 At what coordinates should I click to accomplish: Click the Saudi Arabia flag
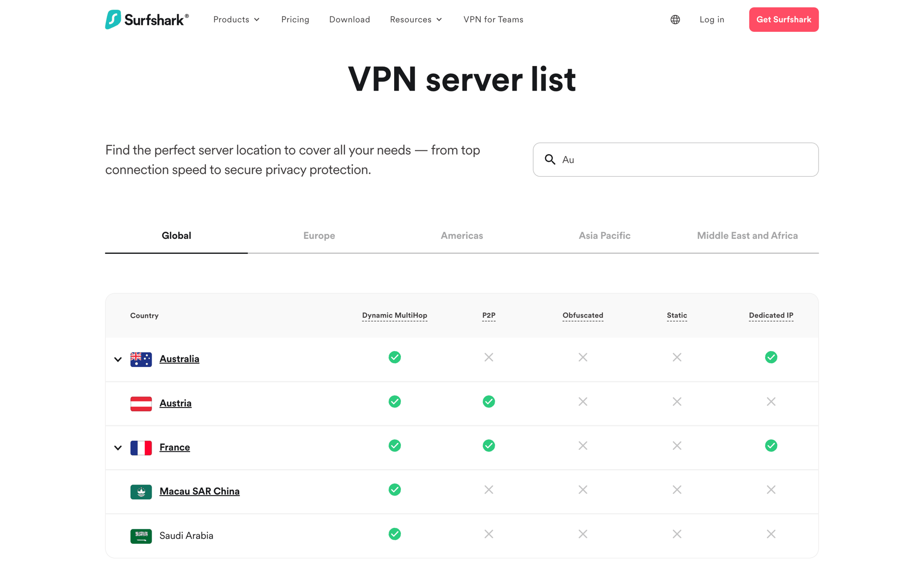click(x=141, y=536)
